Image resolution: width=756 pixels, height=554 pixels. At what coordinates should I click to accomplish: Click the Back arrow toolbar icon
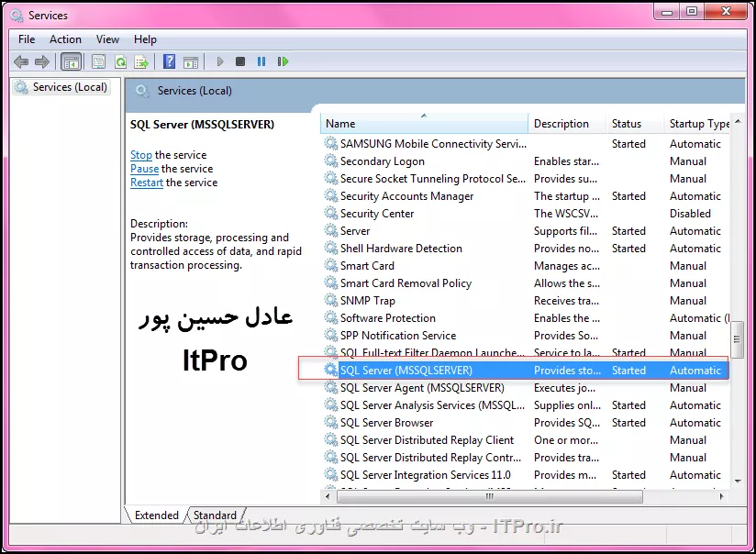coord(21,61)
